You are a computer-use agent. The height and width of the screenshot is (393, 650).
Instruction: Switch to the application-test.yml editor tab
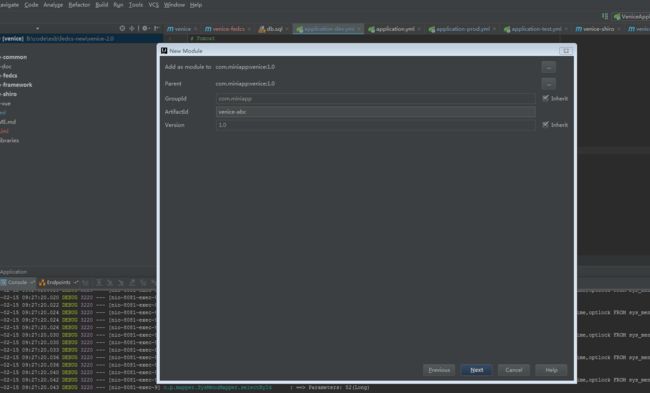(536, 29)
